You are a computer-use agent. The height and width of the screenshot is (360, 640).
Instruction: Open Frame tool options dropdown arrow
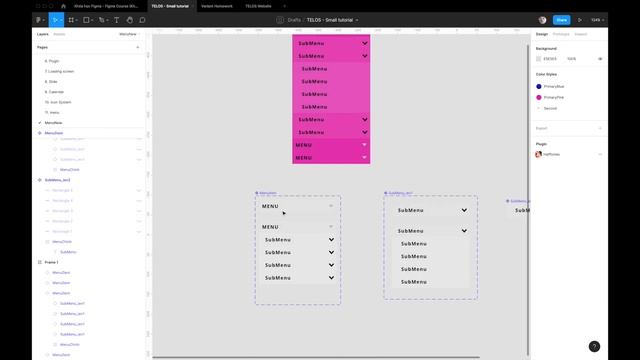tap(77, 20)
